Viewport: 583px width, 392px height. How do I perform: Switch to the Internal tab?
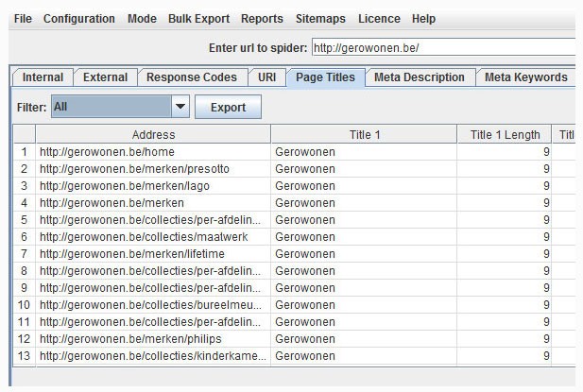(43, 77)
